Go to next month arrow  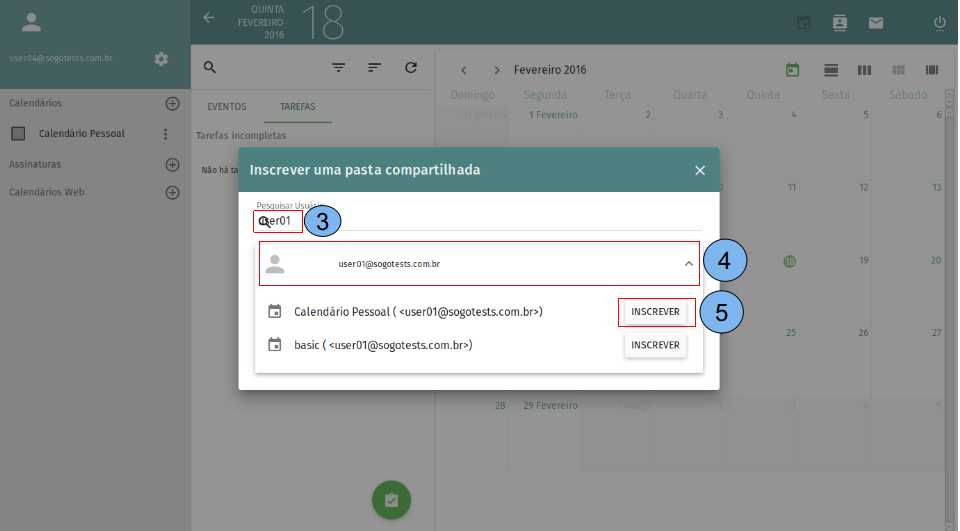[497, 70]
